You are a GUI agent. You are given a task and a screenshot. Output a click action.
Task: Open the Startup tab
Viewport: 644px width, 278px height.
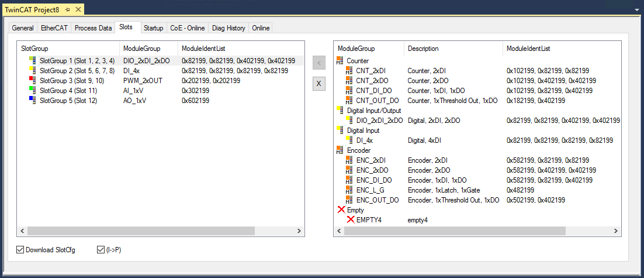pyautogui.click(x=153, y=28)
